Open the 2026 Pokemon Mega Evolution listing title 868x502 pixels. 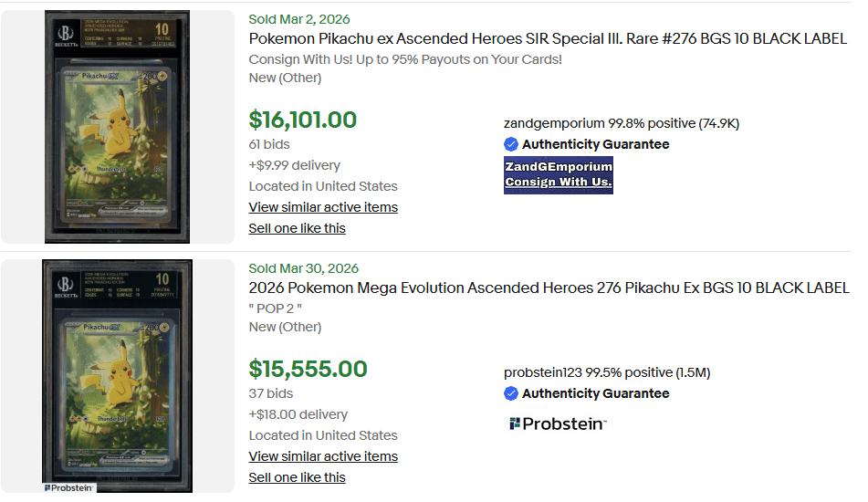point(549,288)
